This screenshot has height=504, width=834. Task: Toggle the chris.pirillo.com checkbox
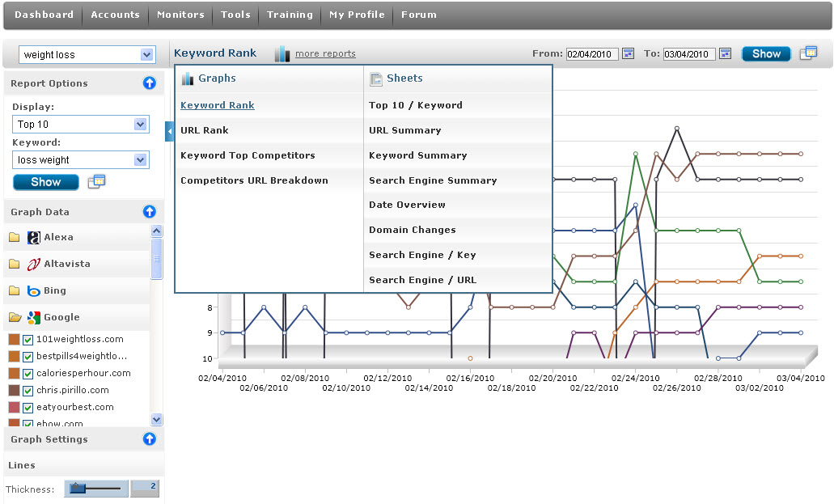pos(29,391)
